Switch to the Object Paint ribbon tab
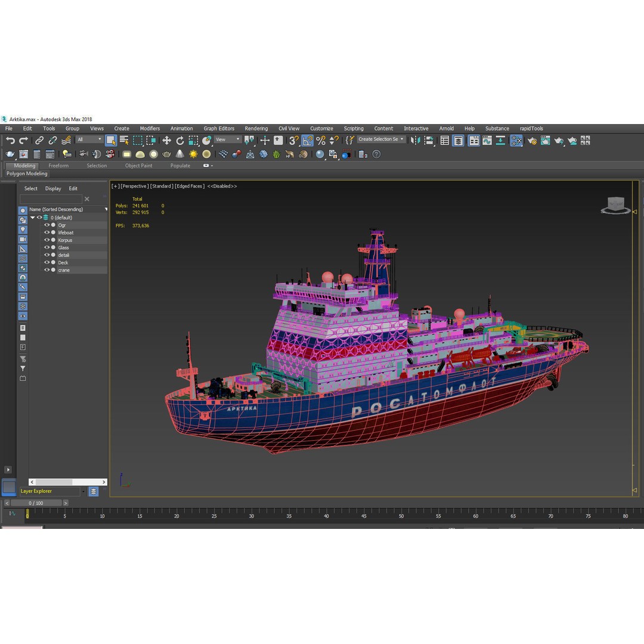 tap(138, 166)
